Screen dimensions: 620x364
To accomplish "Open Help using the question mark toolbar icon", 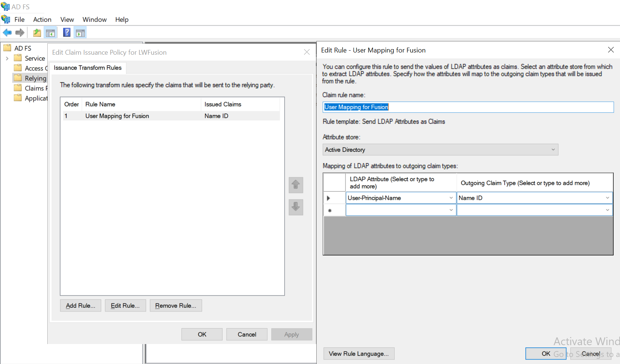I will (67, 33).
